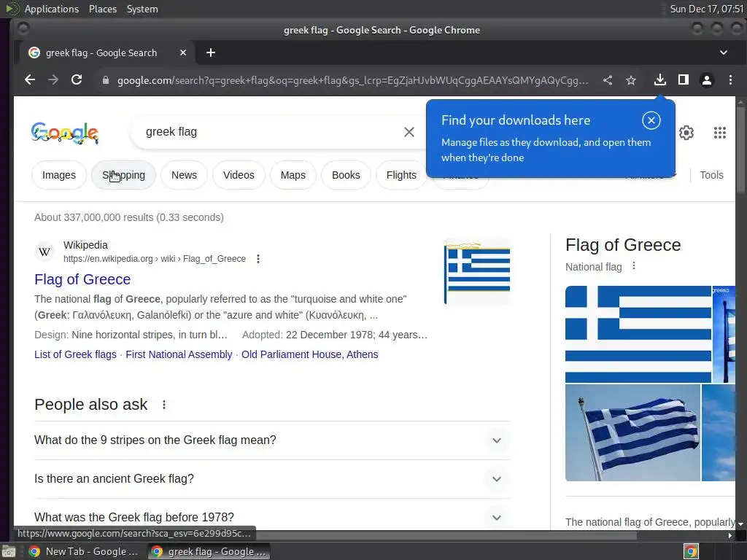The image size is (747, 560).
Task: Open Google quick settings gear
Action: tap(686, 133)
